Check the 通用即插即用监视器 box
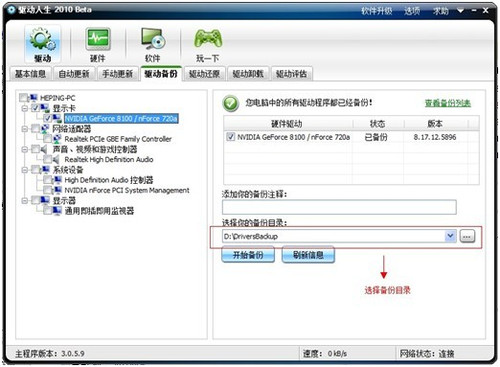Viewport: 500px width, 367px height. (47, 210)
